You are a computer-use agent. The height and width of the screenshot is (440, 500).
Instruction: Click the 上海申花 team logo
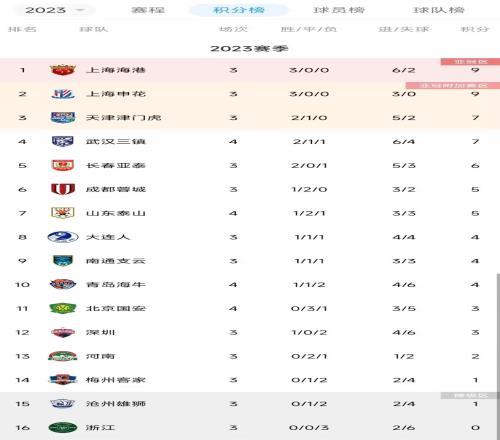tap(63, 94)
